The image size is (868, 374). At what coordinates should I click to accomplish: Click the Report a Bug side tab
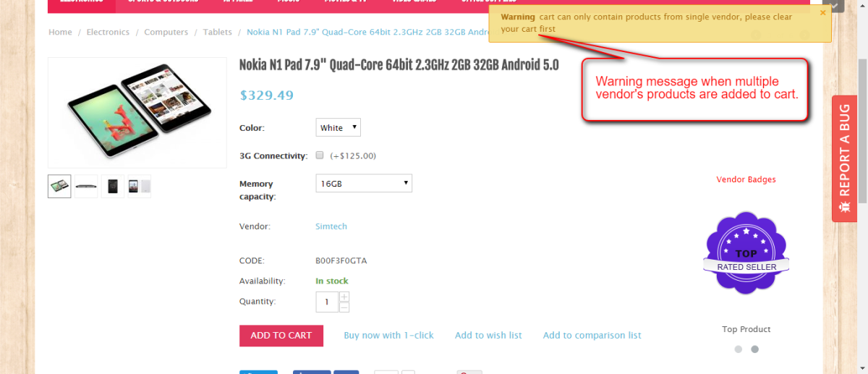(x=844, y=158)
